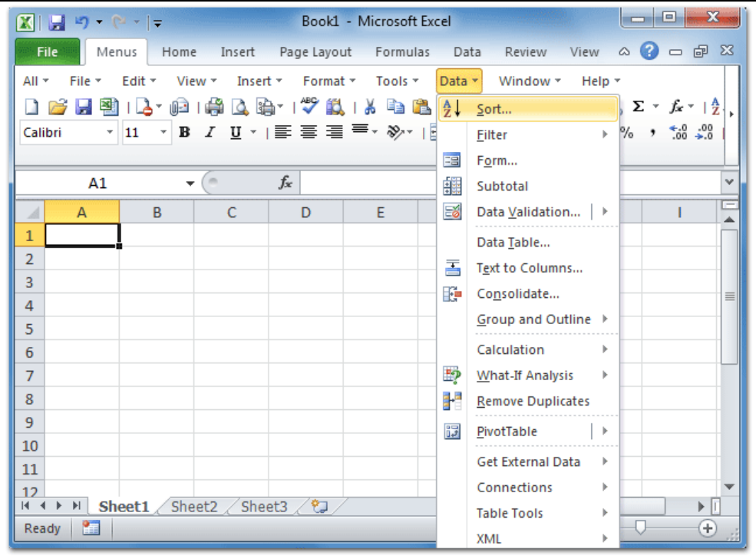Viewport: 756px width, 559px height.
Task: Click the macro record icon in status bar
Action: coord(91,528)
